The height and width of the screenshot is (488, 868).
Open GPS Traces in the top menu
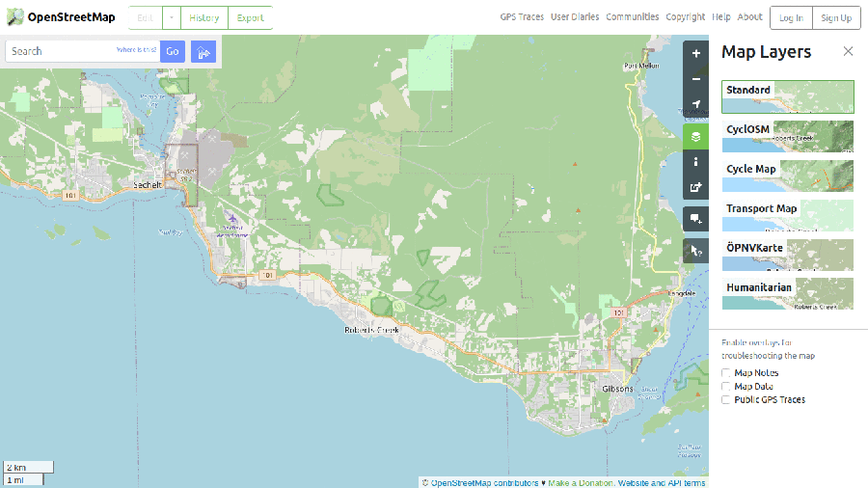[522, 16]
